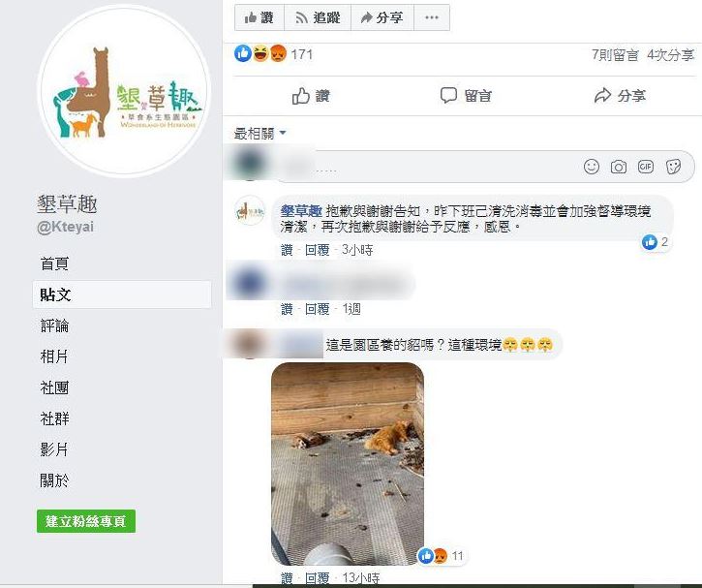702x588 pixels.
Task: Select 相片 in the left sidebar
Action: pyautogui.click(x=54, y=356)
